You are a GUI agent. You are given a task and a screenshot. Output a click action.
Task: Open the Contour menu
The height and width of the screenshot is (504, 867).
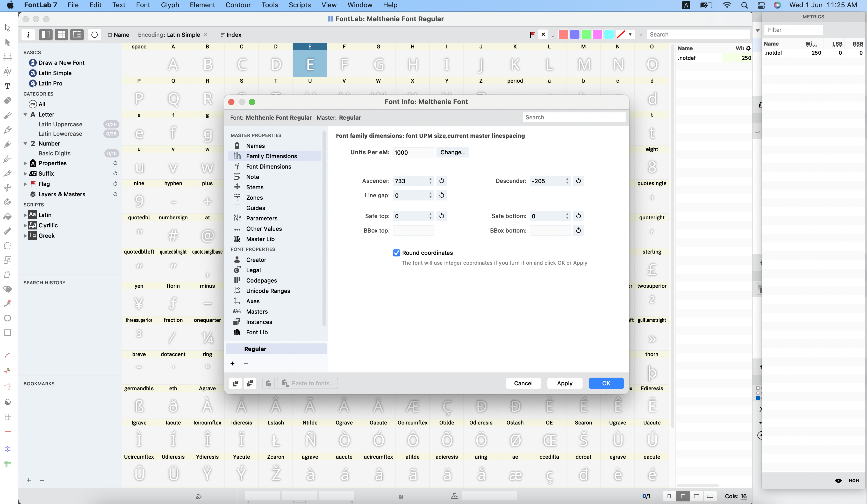(x=238, y=5)
